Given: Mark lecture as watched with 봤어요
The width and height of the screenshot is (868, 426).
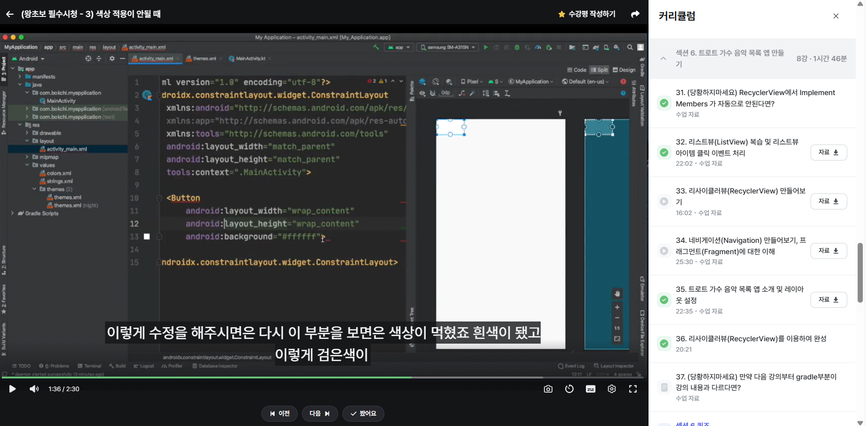Looking at the screenshot, I should click(363, 413).
